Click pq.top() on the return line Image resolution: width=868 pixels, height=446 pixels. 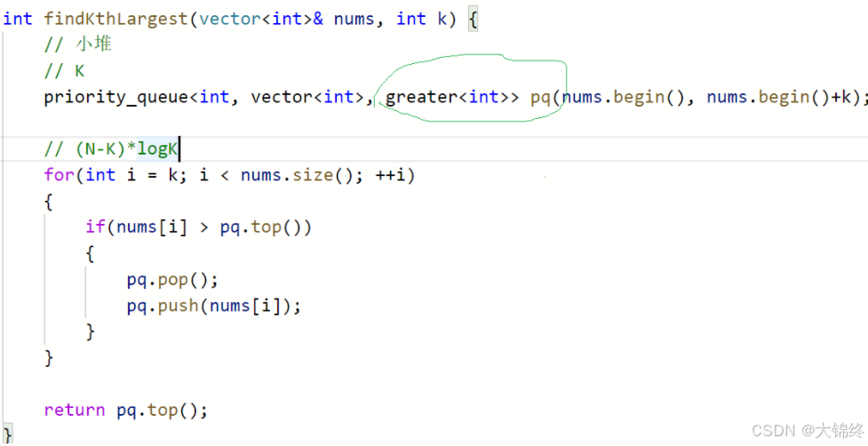coord(156,410)
